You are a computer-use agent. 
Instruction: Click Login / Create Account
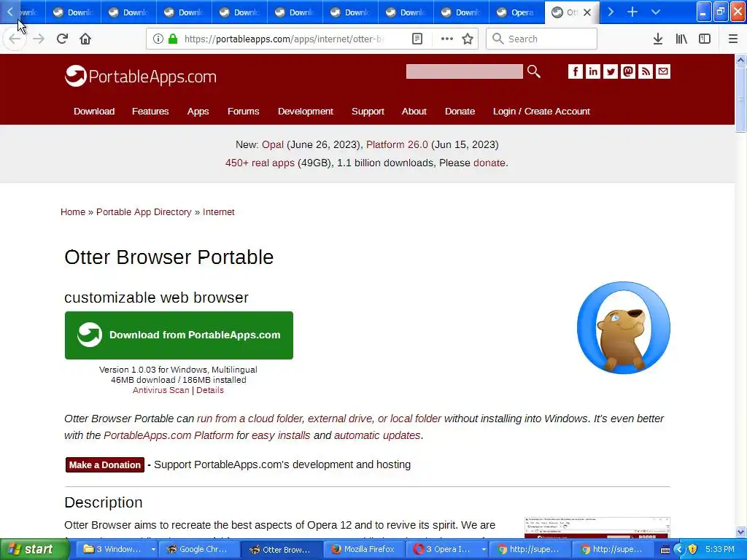coord(541,112)
